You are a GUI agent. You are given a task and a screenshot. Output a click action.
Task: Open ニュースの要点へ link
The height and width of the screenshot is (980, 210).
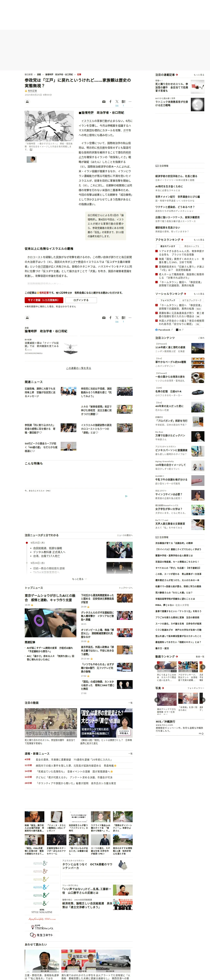[x=125, y=535]
